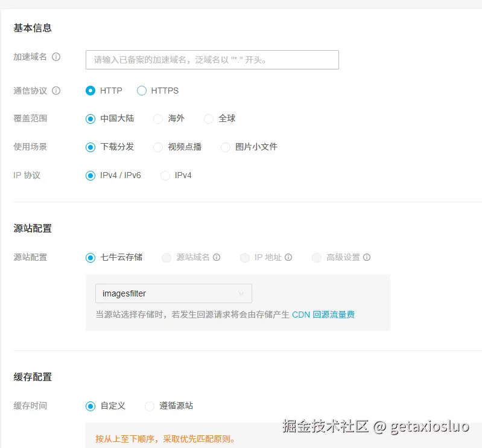Image resolution: width=482 pixels, height=448 pixels.
Task: Click info icon next to 通信协议
Action: pyautogui.click(x=56, y=91)
